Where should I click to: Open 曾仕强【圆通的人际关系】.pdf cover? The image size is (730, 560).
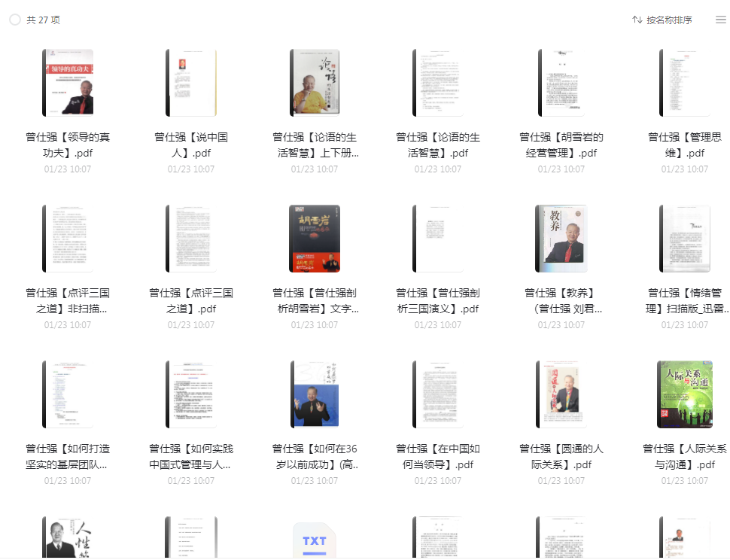(561, 394)
